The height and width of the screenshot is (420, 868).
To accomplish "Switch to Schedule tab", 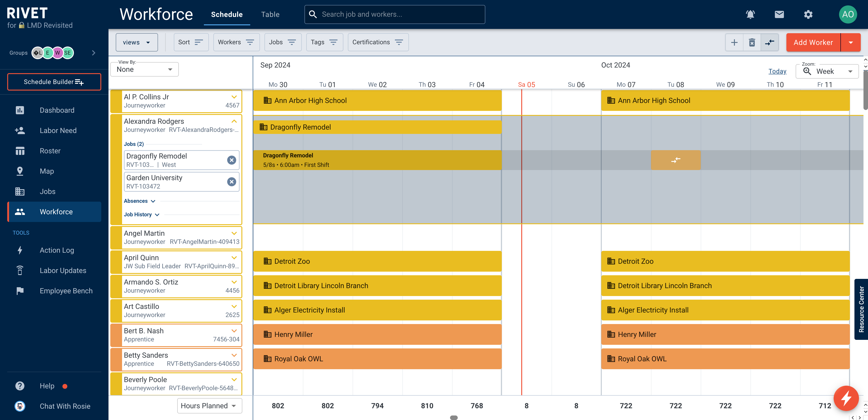I will point(227,14).
